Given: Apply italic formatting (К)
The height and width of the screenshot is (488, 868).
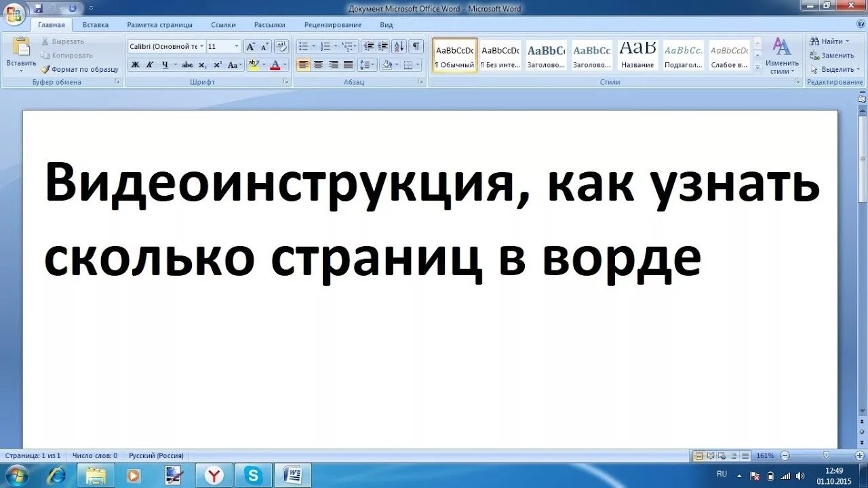Looking at the screenshot, I should coord(151,64).
